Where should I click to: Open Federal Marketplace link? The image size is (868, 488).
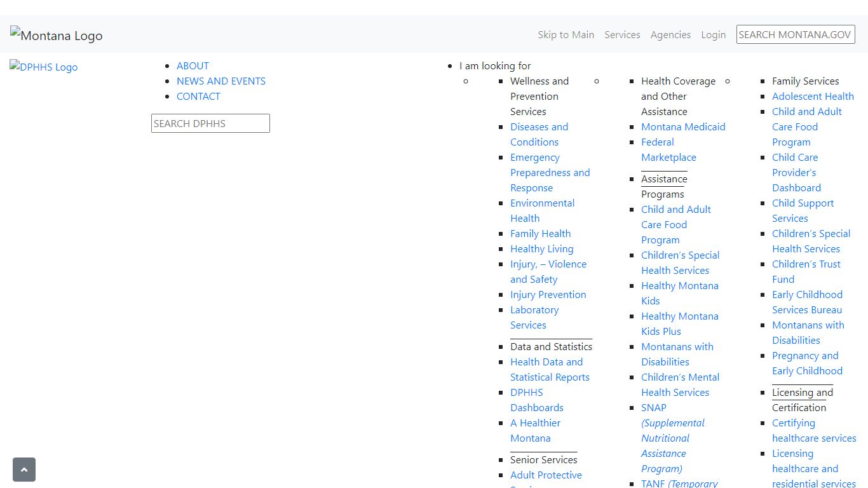(668, 149)
